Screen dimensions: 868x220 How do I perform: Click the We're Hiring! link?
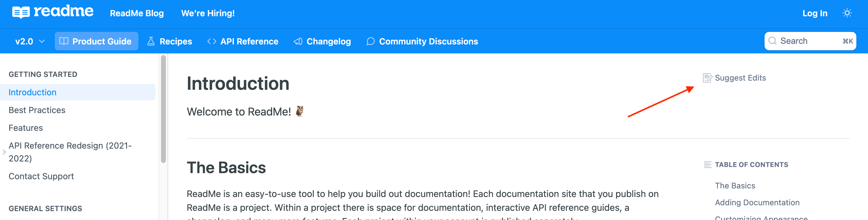[x=208, y=13]
